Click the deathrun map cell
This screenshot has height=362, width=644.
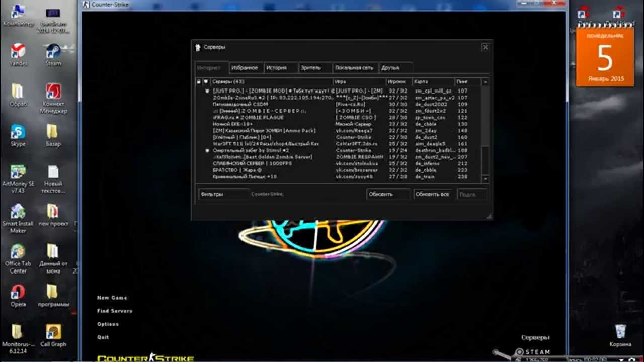[434, 150]
